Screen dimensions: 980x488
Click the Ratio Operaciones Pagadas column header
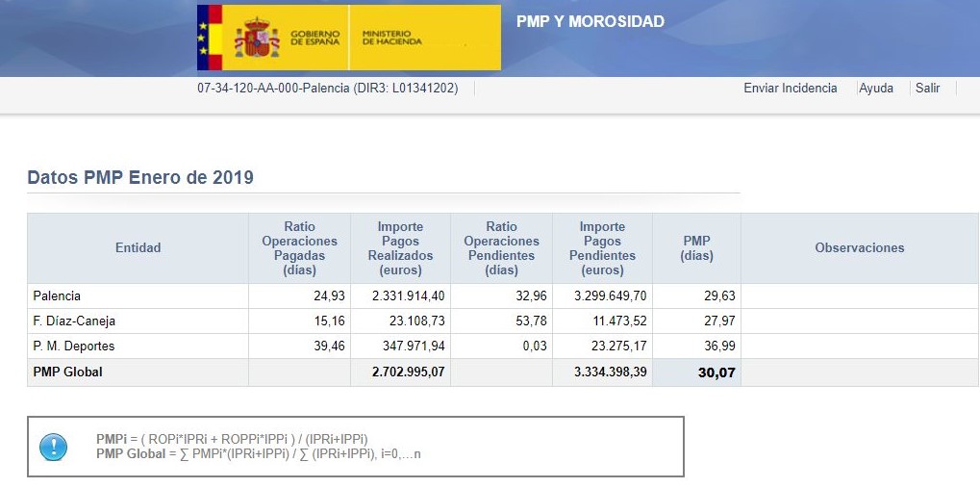point(299,247)
